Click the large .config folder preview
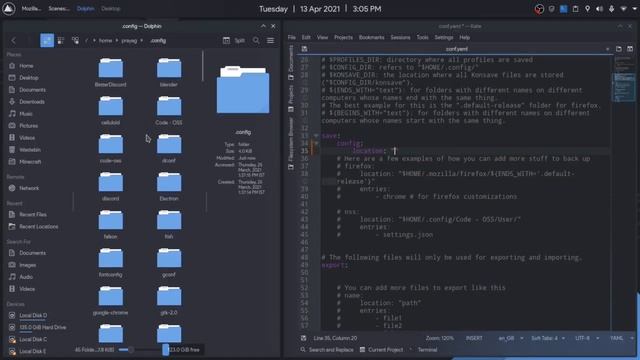This screenshot has height=360, width=640. tap(243, 90)
